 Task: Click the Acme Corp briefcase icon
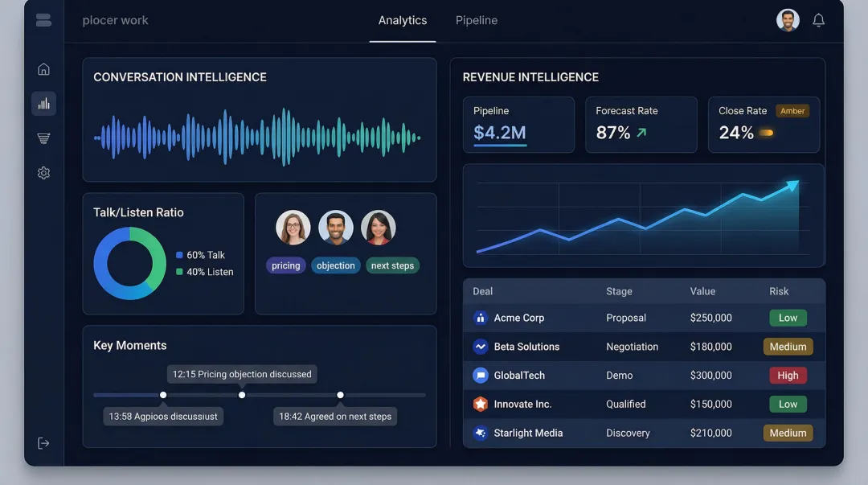(x=481, y=318)
